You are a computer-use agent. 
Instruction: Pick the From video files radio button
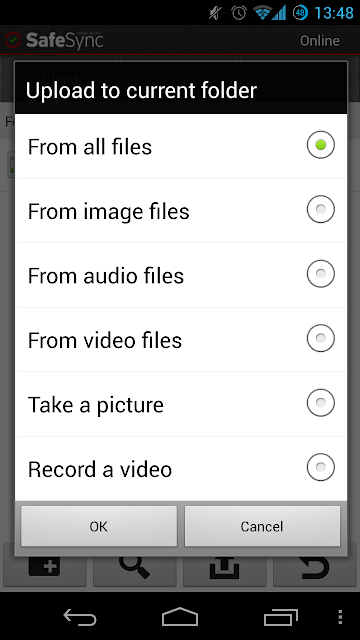pos(320,338)
